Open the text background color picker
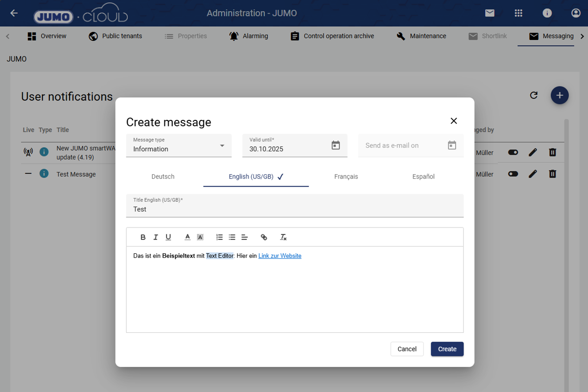This screenshot has width=588, height=392. 200,237
